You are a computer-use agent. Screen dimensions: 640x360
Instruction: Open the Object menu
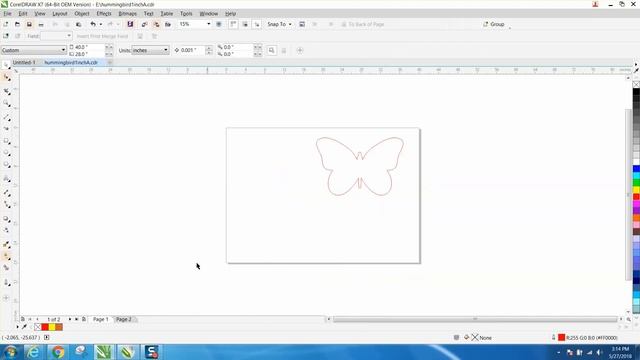tap(82, 13)
